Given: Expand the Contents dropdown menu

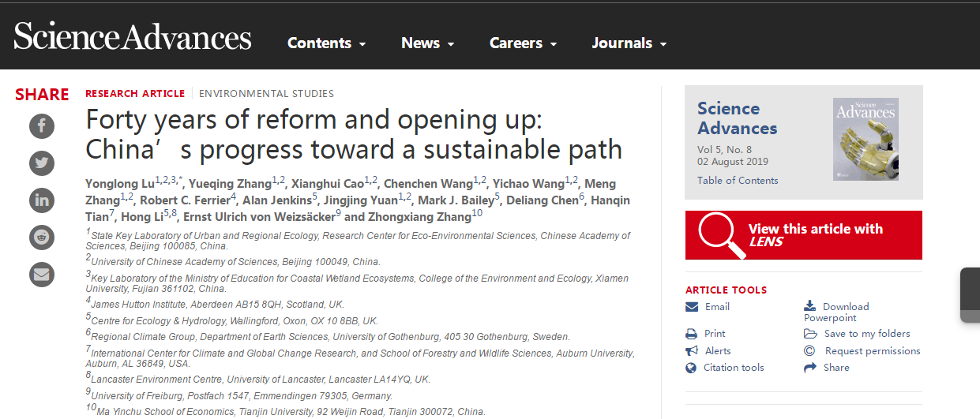Looking at the screenshot, I should [x=326, y=43].
